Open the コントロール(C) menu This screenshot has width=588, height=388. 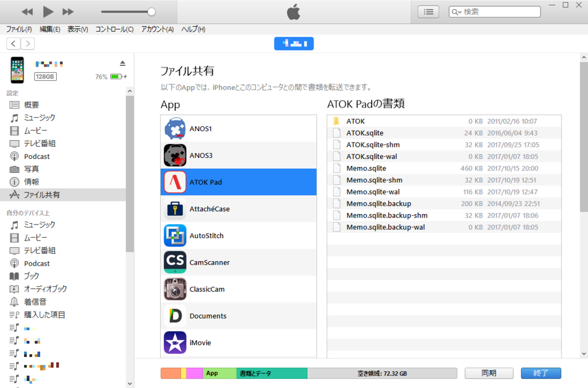114,29
